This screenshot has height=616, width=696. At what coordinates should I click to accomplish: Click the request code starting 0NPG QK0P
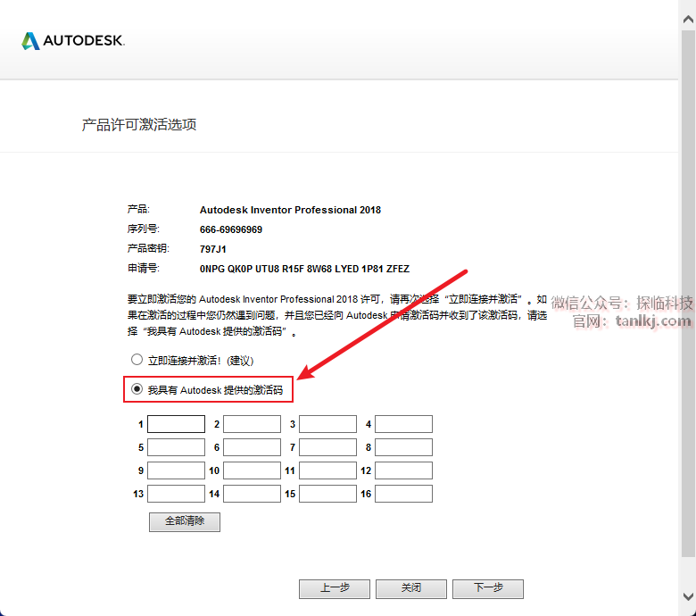tap(304, 269)
